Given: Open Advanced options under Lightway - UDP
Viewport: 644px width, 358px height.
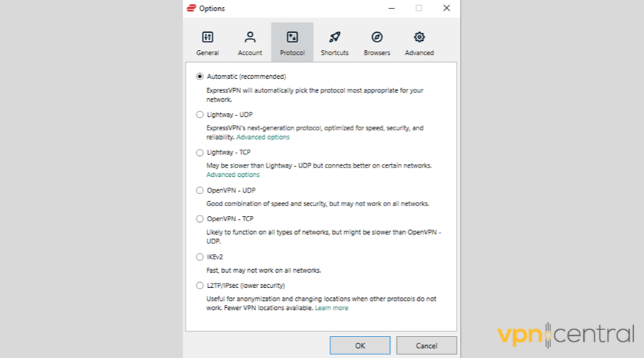Looking at the screenshot, I should (x=263, y=137).
